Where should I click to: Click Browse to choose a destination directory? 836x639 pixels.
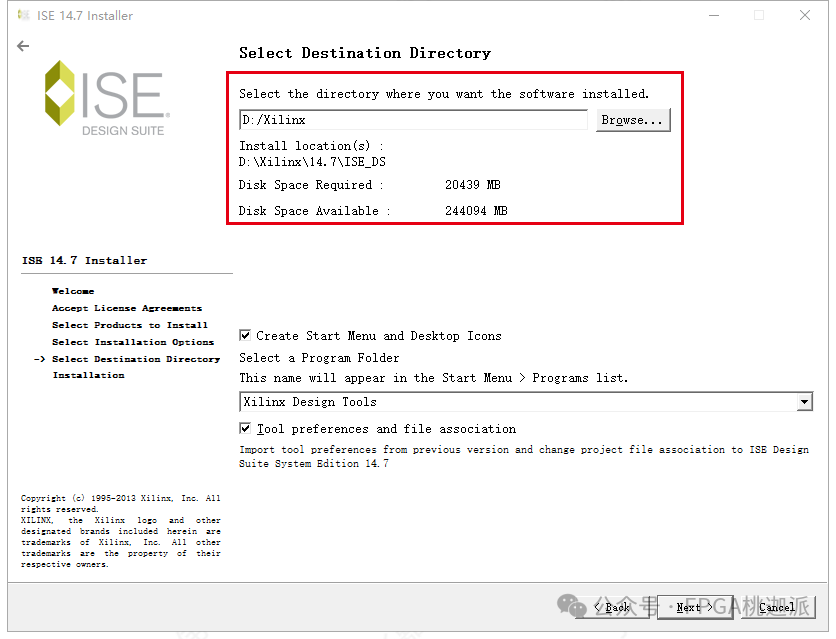632,119
